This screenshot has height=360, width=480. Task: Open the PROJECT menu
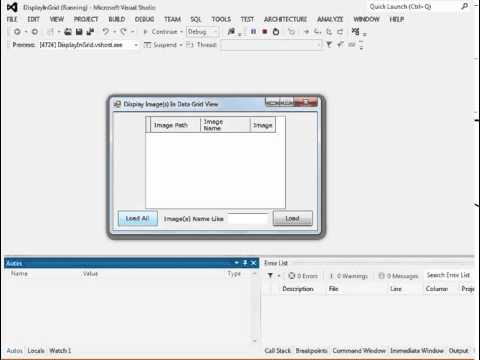(86, 19)
